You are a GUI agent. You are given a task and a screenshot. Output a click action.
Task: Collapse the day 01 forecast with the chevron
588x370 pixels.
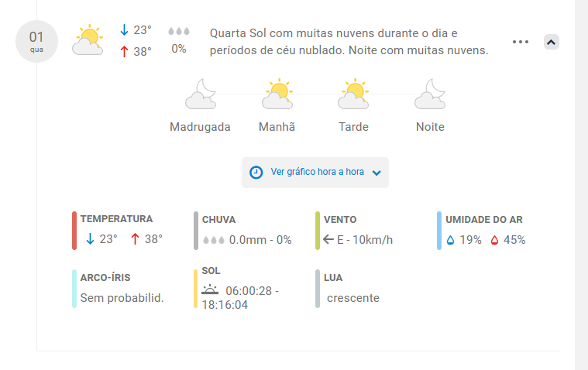click(552, 42)
